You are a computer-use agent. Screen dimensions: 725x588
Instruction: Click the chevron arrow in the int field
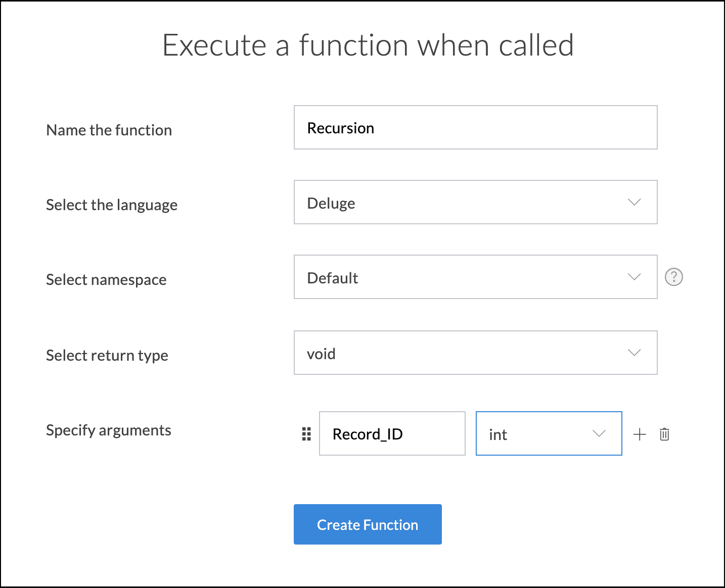[x=599, y=433]
